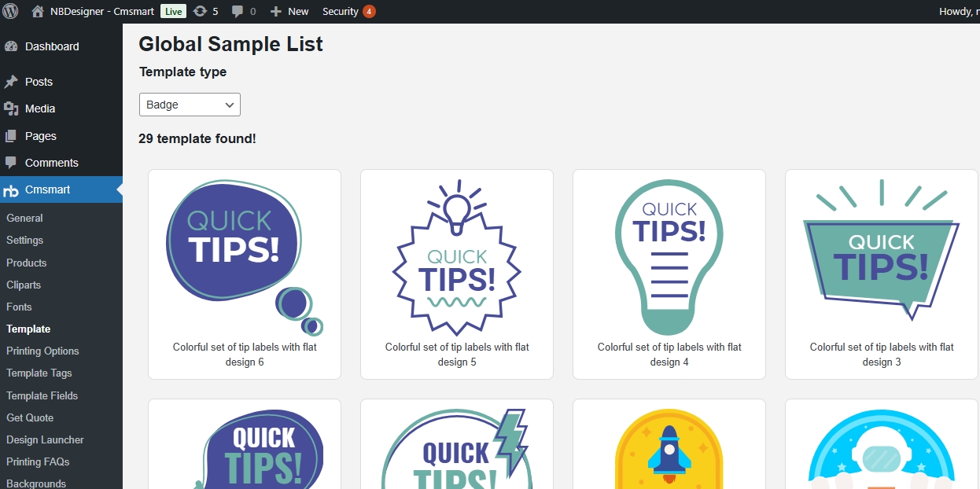Open the Template type Badge dropdown
Screen dimensions: 980x489
click(190, 105)
